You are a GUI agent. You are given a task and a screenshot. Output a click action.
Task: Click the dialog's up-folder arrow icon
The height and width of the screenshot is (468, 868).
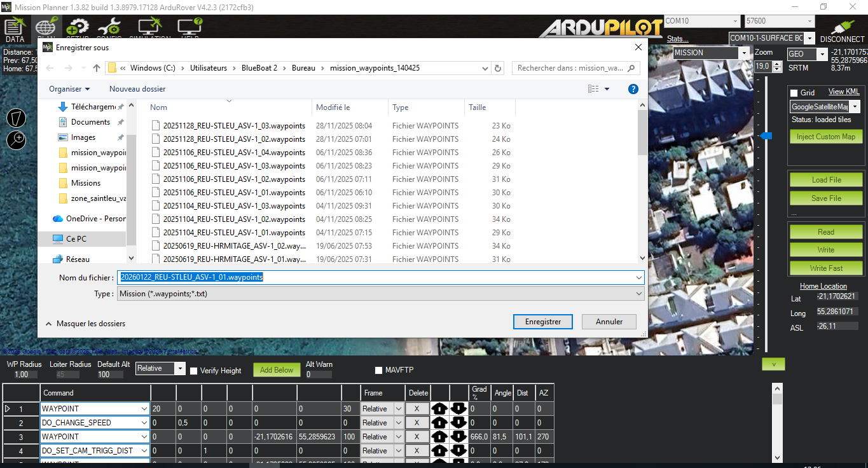click(x=97, y=68)
